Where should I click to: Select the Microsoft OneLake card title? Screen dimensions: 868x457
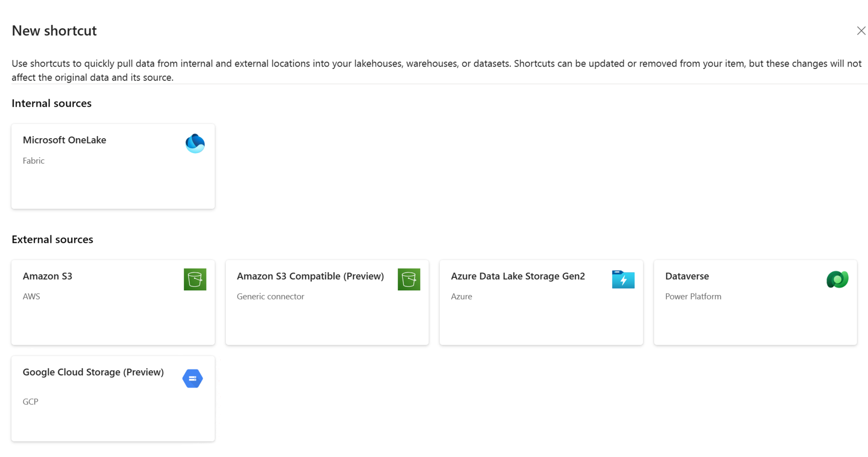64,140
